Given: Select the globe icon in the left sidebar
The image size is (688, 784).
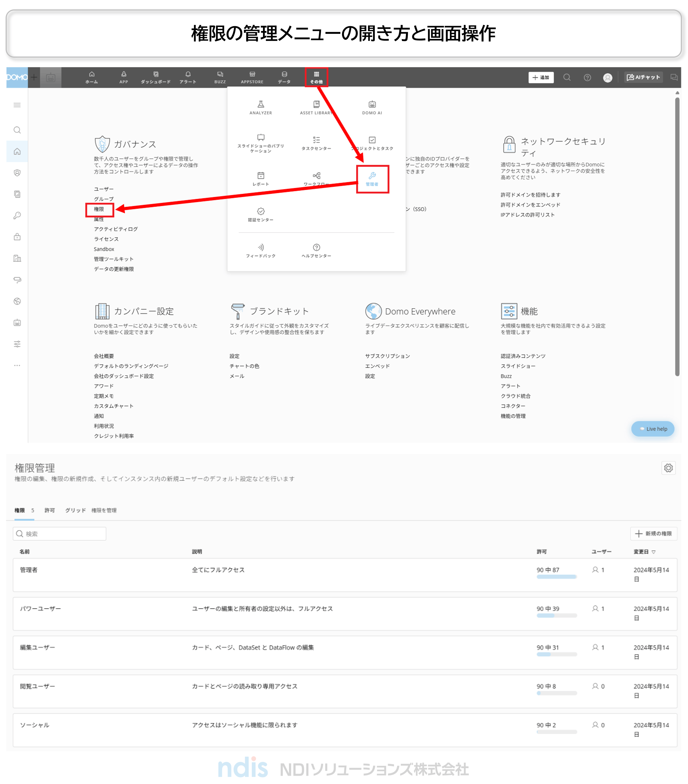Looking at the screenshot, I should 17,301.
